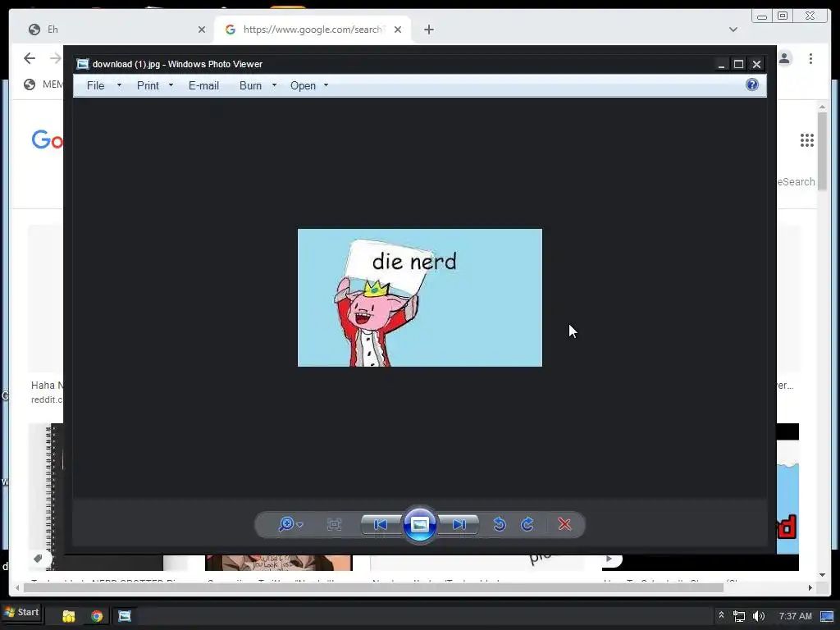The width and height of the screenshot is (840, 630).
Task: Expand the File menu dropdown arrow
Action: coord(119,85)
